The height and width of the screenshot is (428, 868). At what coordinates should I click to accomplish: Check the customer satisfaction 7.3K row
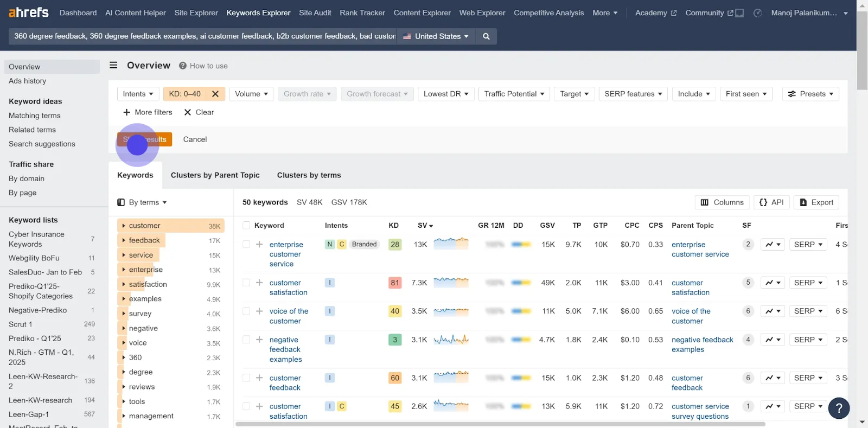click(246, 283)
